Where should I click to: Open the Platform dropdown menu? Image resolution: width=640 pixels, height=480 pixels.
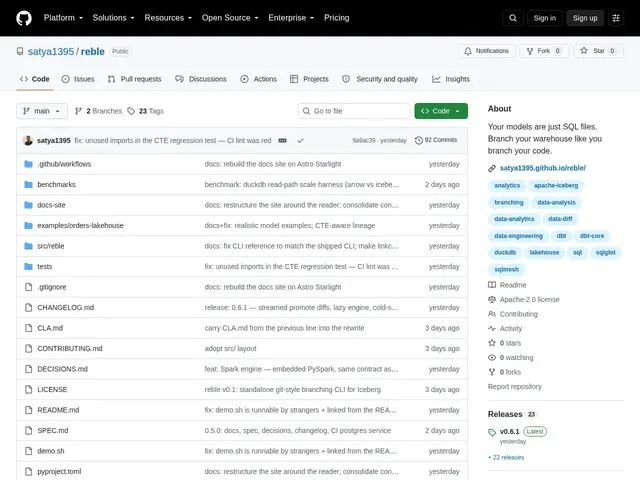(63, 18)
